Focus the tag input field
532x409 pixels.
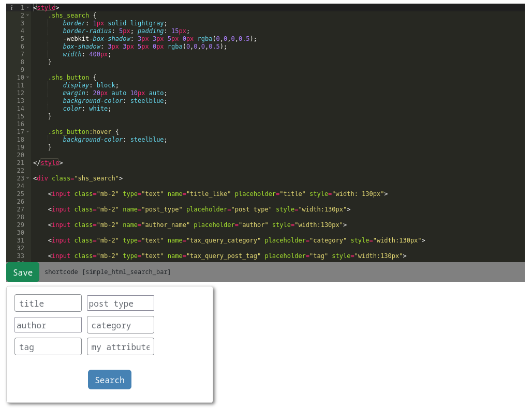pos(48,346)
